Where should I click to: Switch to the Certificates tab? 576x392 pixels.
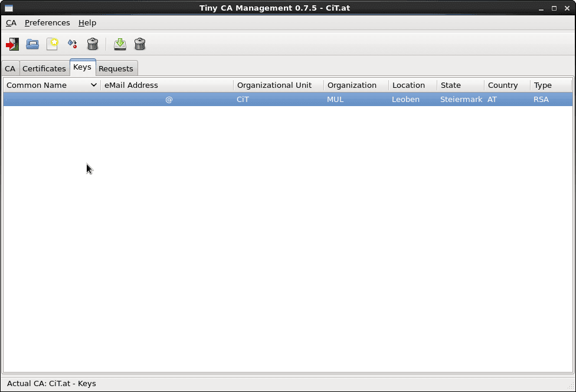pos(44,68)
